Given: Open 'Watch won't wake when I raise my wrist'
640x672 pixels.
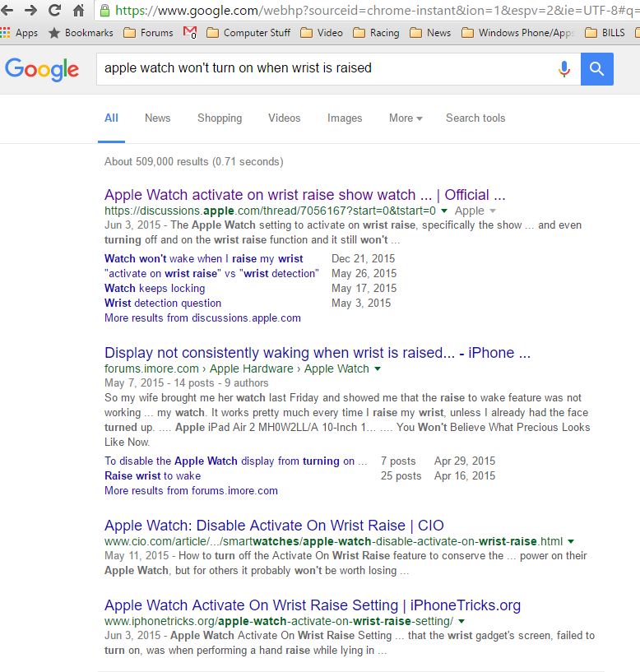Looking at the screenshot, I should click(204, 259).
